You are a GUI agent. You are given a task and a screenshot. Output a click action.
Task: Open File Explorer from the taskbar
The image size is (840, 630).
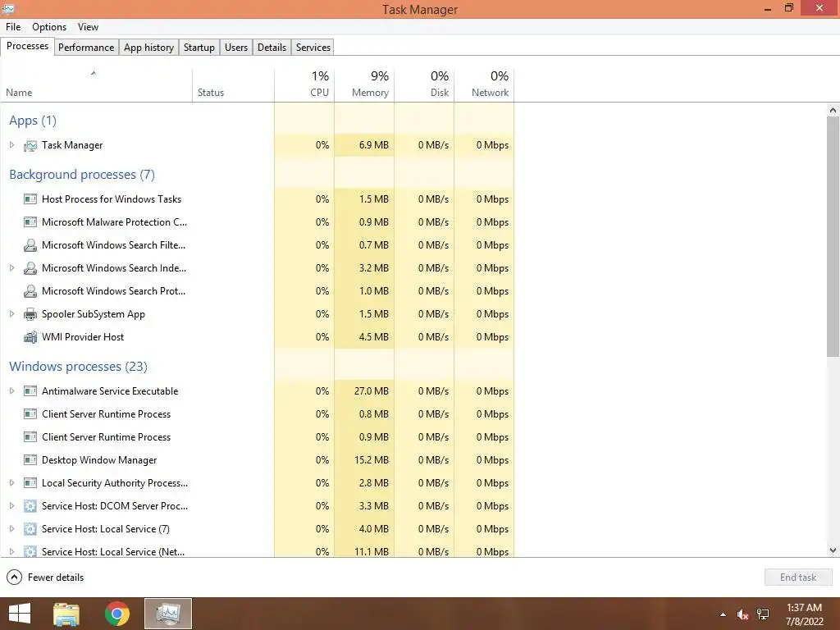66,614
